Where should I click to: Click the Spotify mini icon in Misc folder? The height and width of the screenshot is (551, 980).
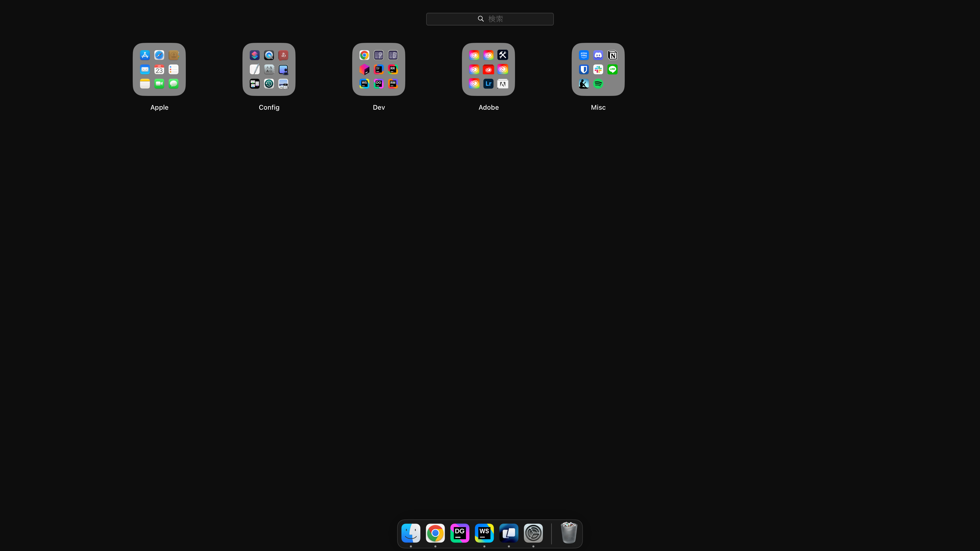pos(598,84)
